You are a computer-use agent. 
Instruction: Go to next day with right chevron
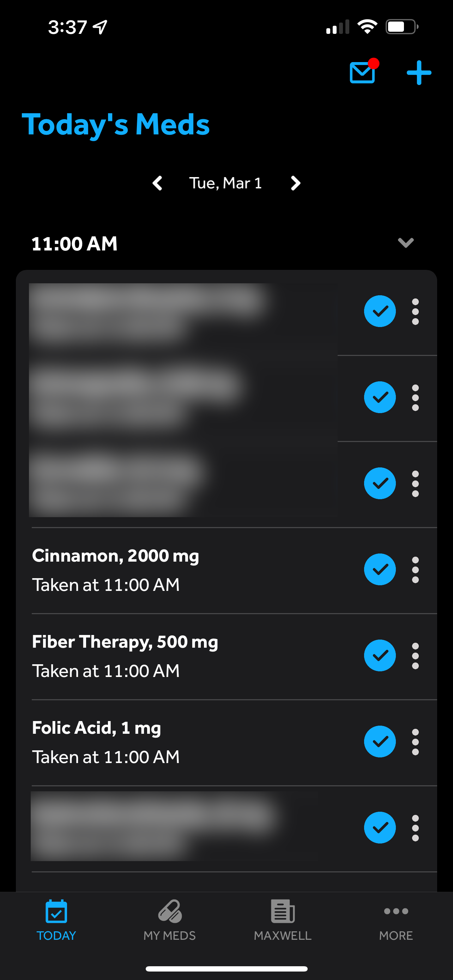tap(296, 183)
